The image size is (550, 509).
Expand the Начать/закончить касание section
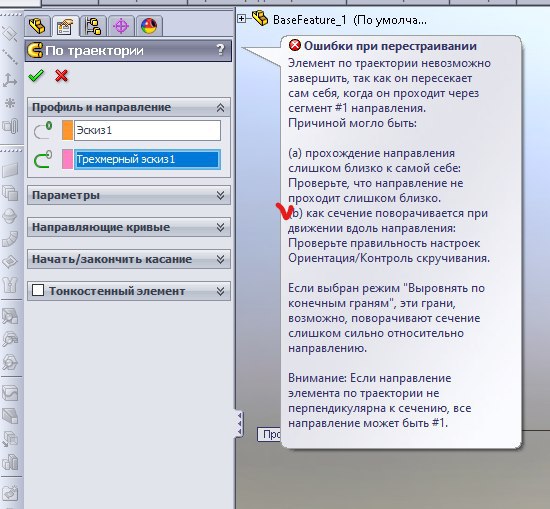pos(220,259)
